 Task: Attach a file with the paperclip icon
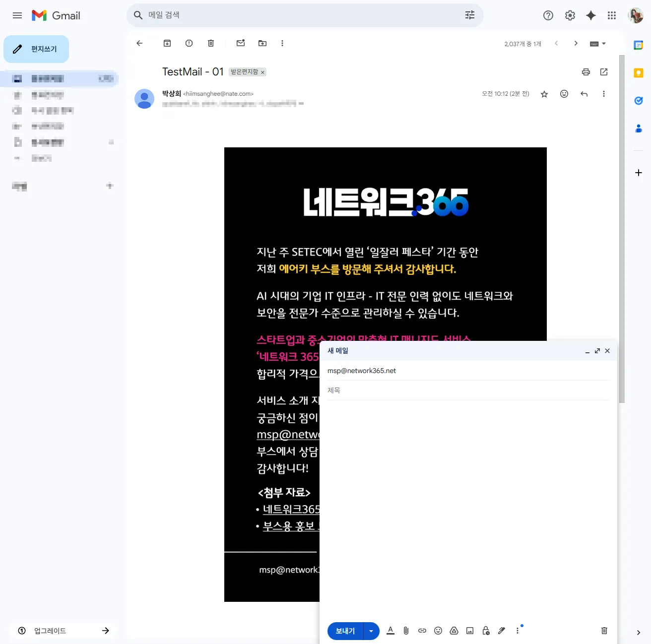click(406, 631)
